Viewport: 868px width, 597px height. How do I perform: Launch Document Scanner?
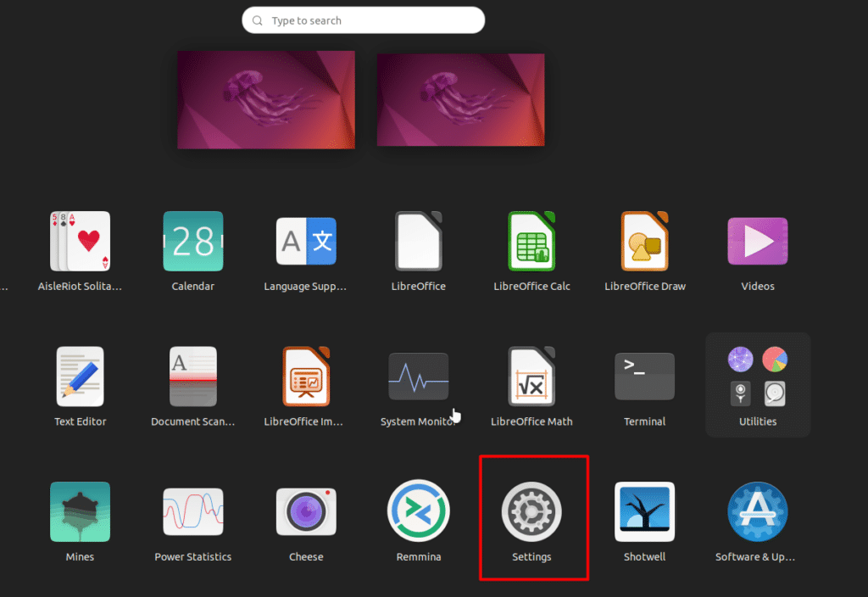[192, 376]
